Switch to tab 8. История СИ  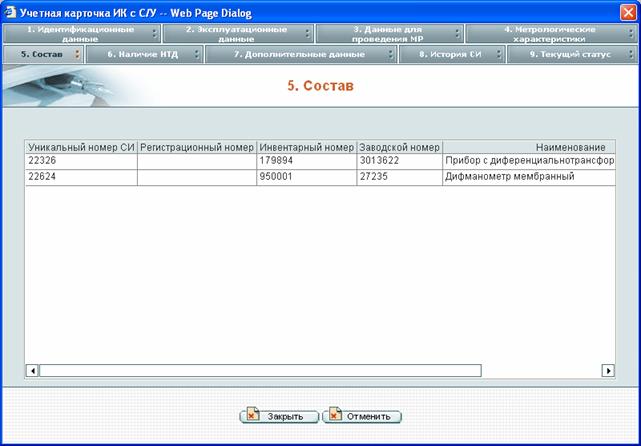pos(451,54)
